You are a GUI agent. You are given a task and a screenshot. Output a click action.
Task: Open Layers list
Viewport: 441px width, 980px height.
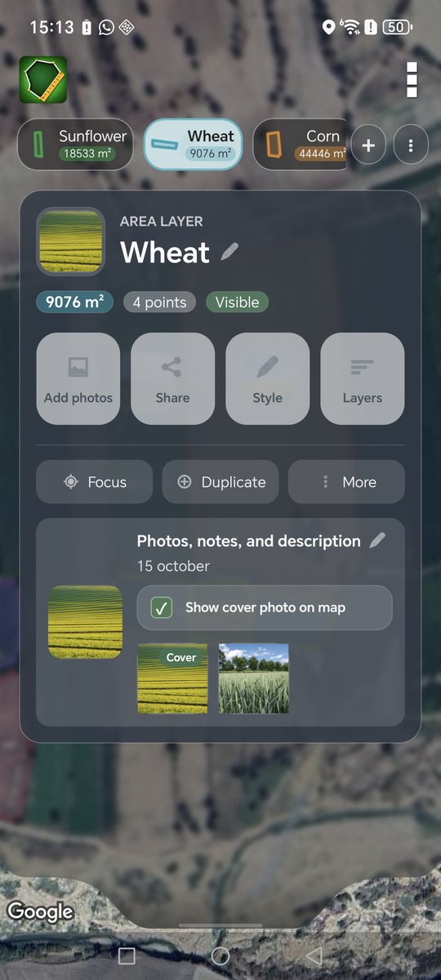[x=363, y=378]
